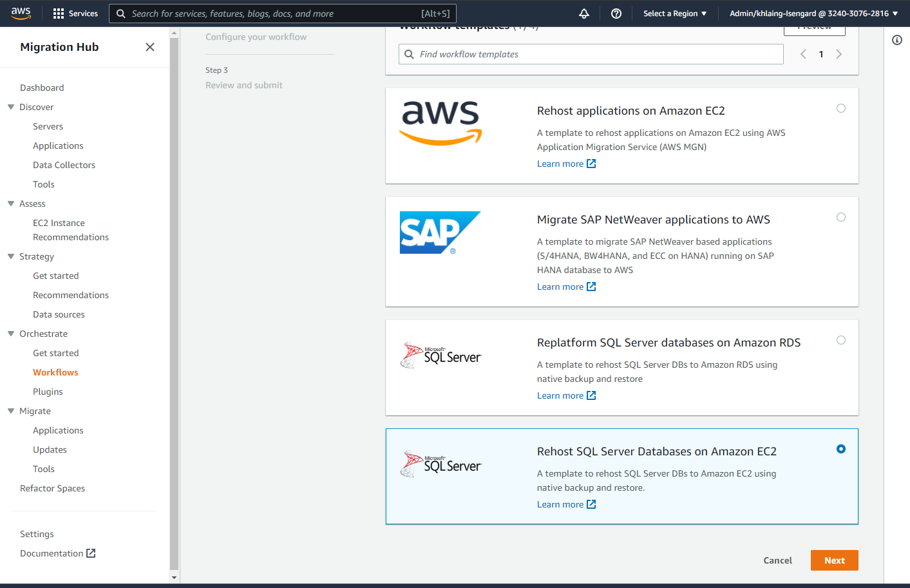Viewport: 910px width, 588px height.
Task: Open the Admin account dropdown menu
Action: 813,14
